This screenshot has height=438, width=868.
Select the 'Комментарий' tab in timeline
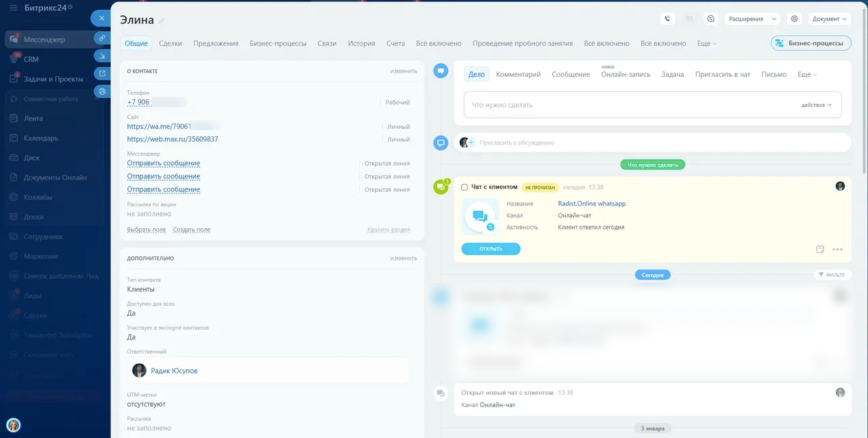518,74
